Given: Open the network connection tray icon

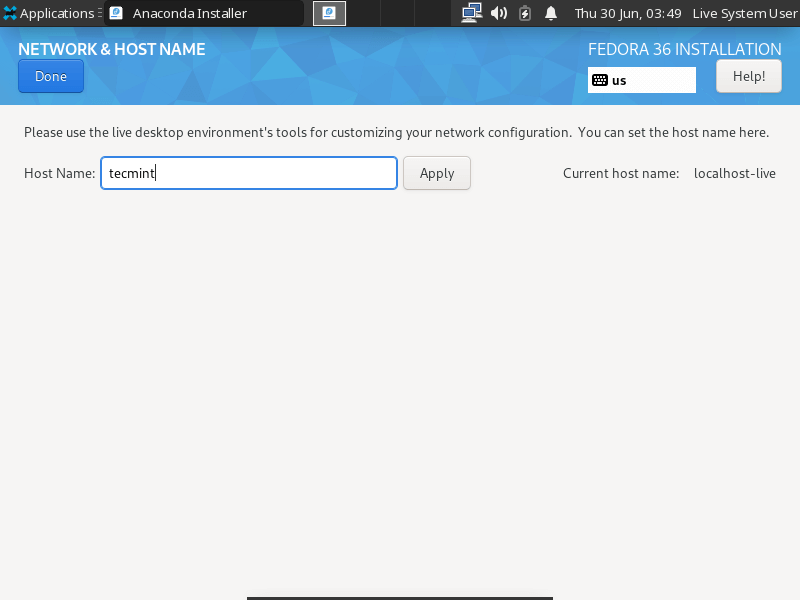Looking at the screenshot, I should [x=471, y=13].
